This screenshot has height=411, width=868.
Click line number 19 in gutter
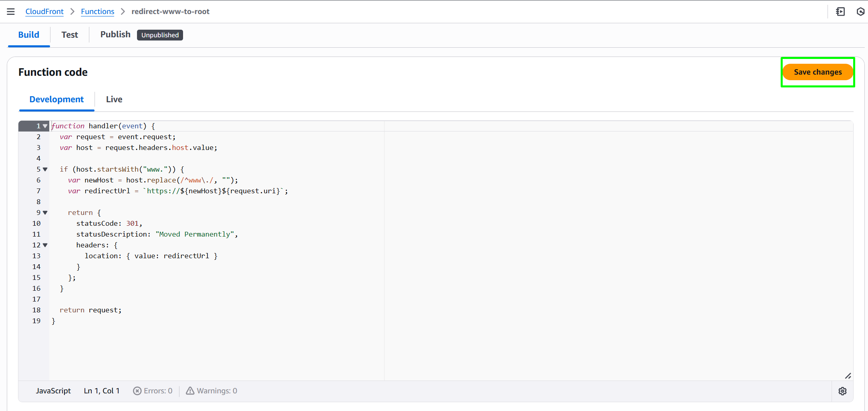click(36, 321)
